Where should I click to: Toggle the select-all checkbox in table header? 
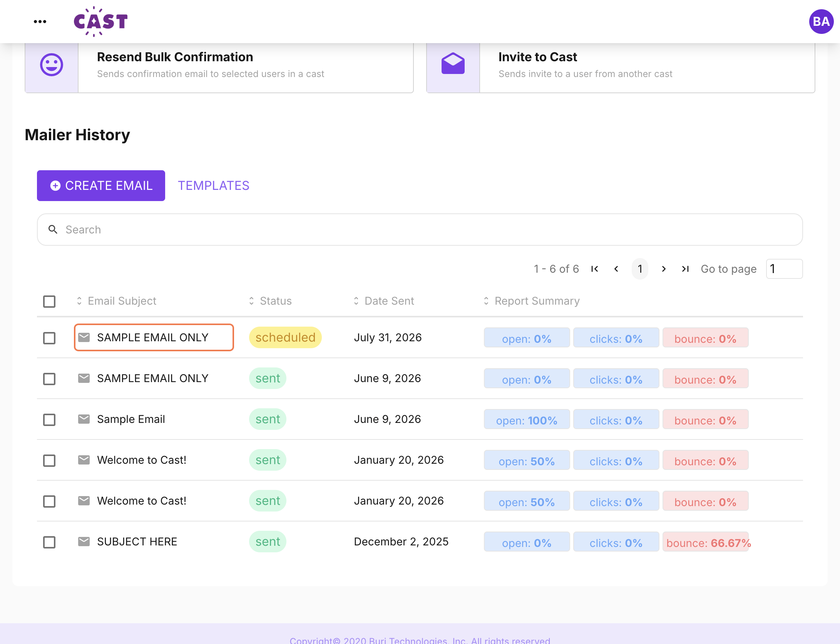coord(49,301)
